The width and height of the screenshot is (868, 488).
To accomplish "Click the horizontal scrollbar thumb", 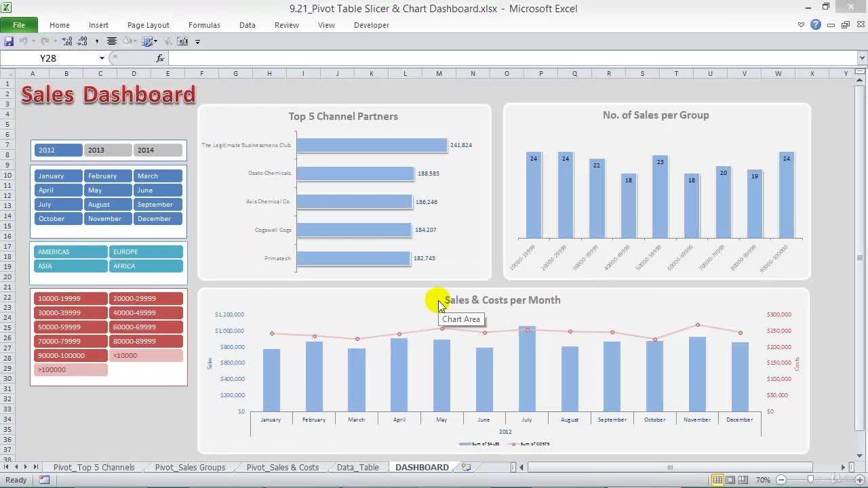I will coord(670,467).
